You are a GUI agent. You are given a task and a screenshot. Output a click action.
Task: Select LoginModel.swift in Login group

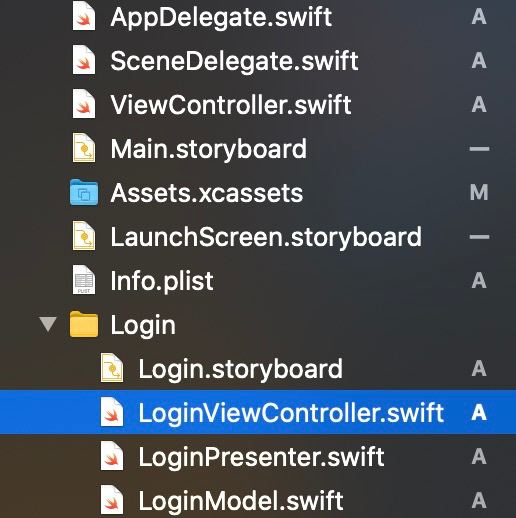(241, 501)
